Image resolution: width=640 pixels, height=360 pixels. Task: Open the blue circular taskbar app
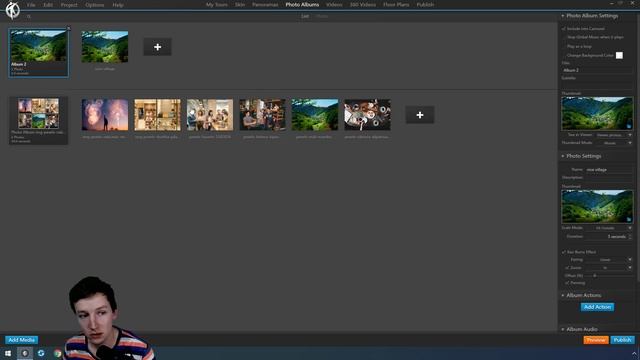41,353
